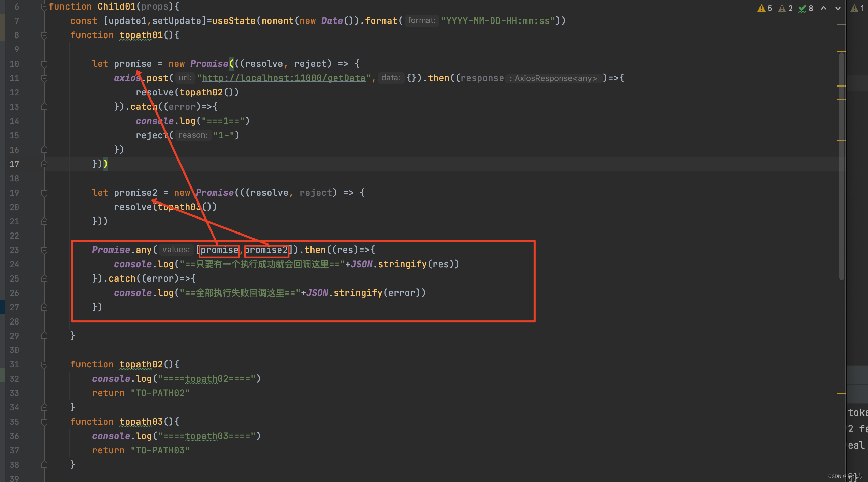Collapse the Promise.any block at line 23
This screenshot has width=868, height=482.
pyautogui.click(x=44, y=250)
